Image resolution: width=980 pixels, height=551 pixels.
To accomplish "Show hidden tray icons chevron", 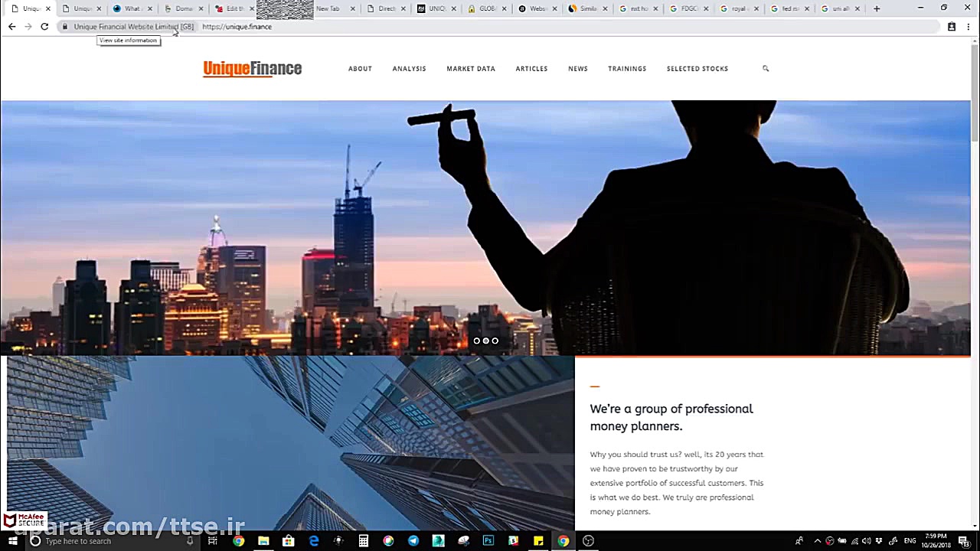I will point(817,541).
